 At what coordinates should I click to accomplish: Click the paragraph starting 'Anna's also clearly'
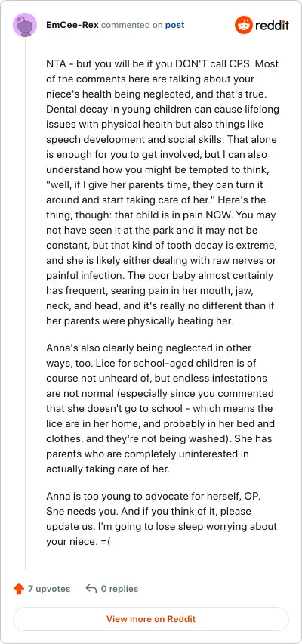(x=160, y=409)
